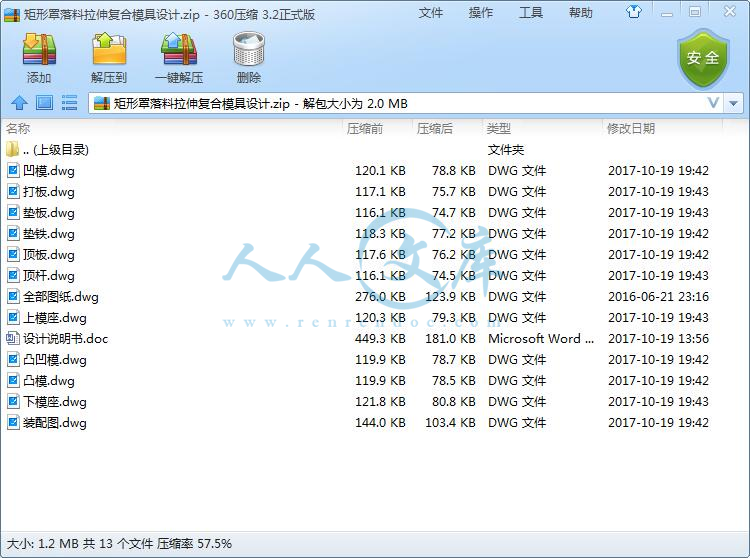Select the file name 上模座.dwg

(x=55, y=318)
